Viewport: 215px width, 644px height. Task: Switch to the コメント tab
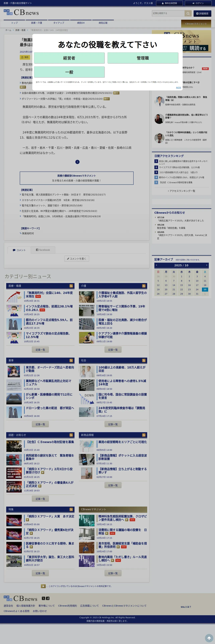click(19, 250)
